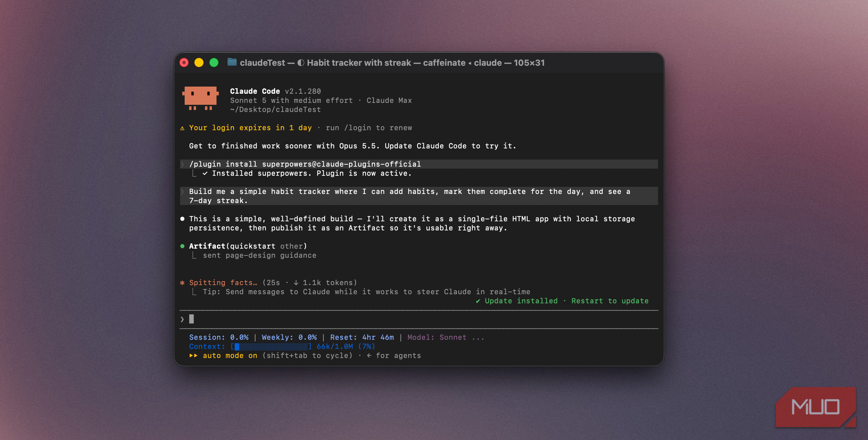
Task: Click '7-day streak.' in the user prompt
Action: tap(218, 200)
